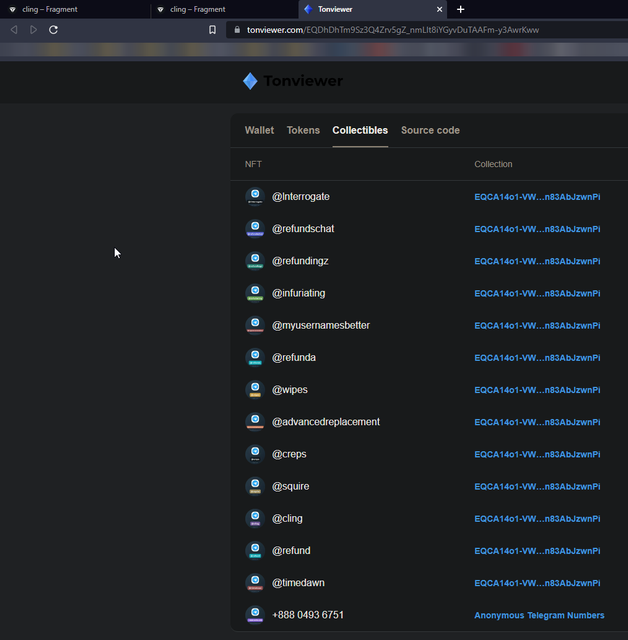Open collection address link for @infuriating
Viewport: 628px width, 640px height.
[537, 293]
